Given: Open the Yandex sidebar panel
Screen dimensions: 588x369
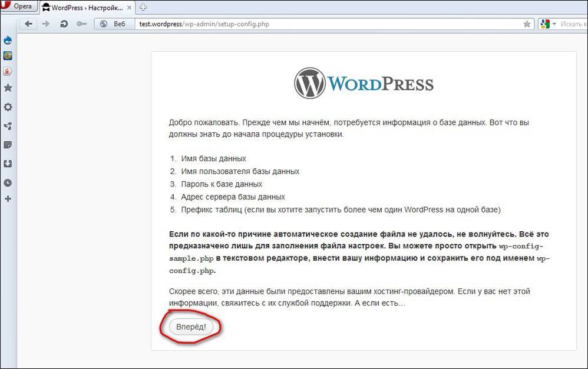Looking at the screenshot, I should pos(8,71).
